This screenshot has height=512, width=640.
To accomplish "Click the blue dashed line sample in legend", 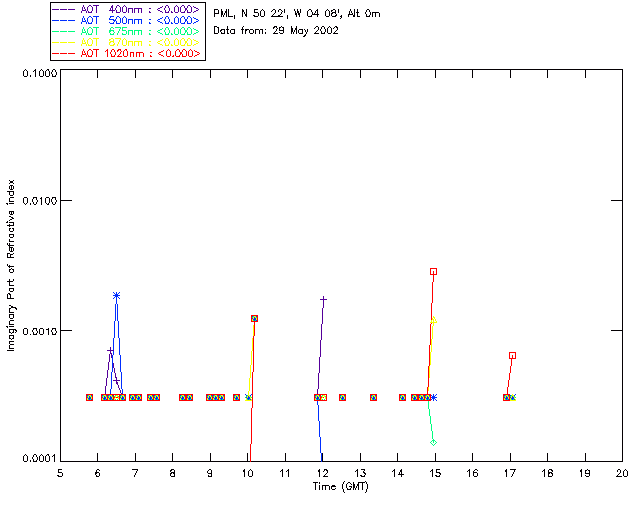I will [64, 20].
